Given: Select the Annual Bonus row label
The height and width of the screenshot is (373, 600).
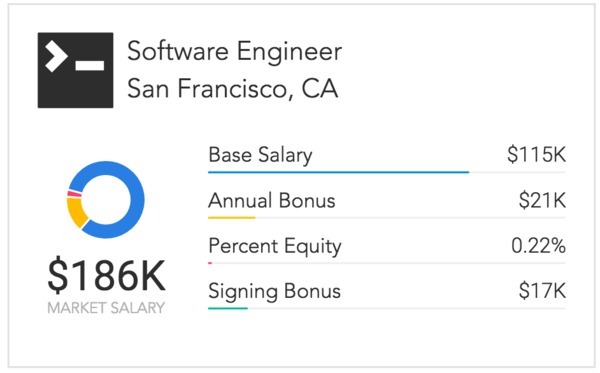Looking at the screenshot, I should (x=272, y=200).
